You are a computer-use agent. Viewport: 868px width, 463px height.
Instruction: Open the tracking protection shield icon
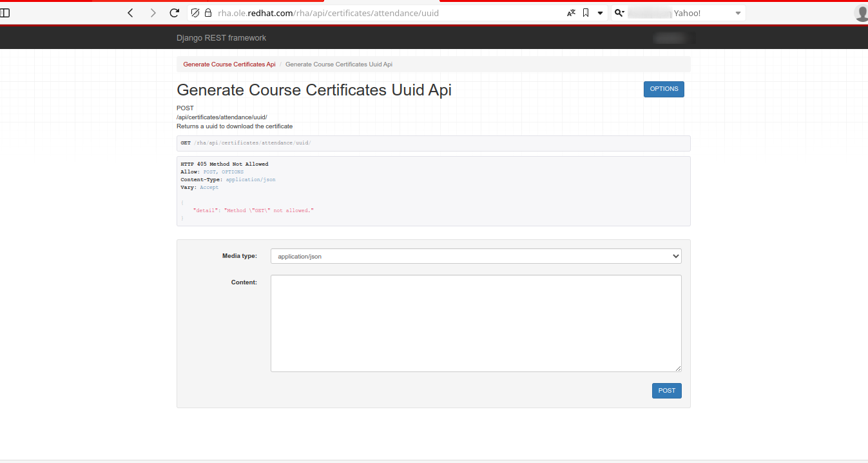[x=196, y=13]
